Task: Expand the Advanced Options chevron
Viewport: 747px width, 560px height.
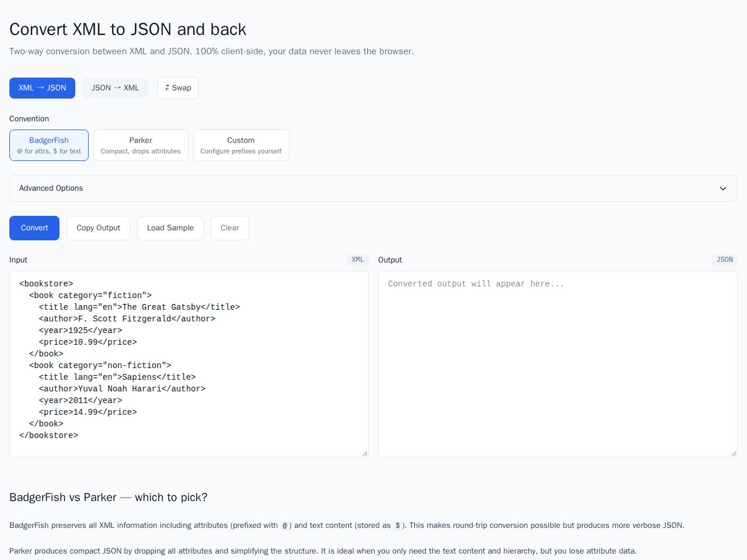Action: pyautogui.click(x=723, y=188)
